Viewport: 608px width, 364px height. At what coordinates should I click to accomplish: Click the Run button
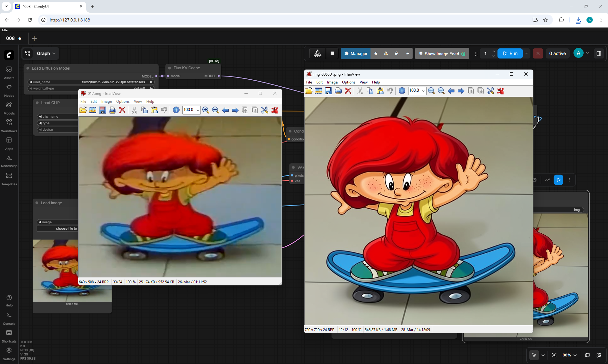coord(510,53)
